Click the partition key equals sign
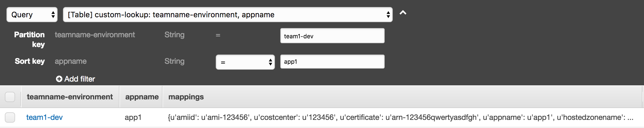The height and width of the screenshot is (128, 644). pos(218,35)
